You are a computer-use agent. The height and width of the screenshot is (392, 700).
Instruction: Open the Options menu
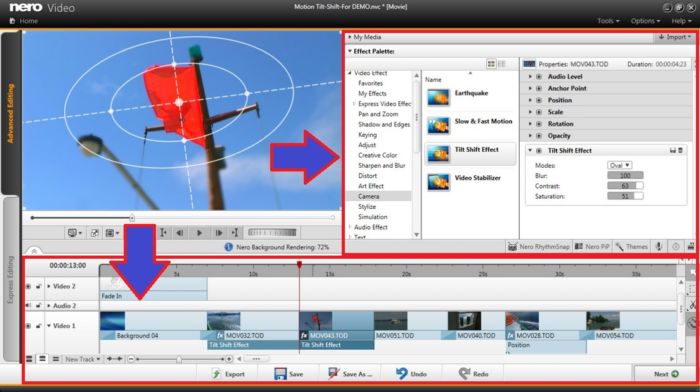(x=645, y=21)
